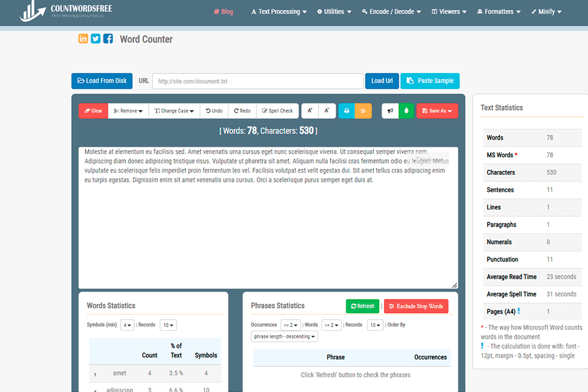This screenshot has height=392, width=588.
Task: Click the blue exclamation next to Pages (A4)
Action: pyautogui.click(x=519, y=311)
